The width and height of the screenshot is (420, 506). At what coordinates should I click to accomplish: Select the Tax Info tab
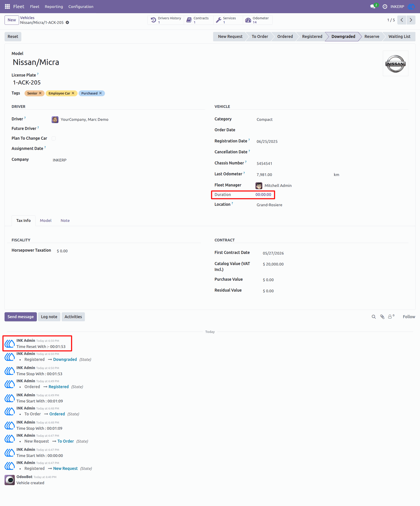(x=23, y=221)
